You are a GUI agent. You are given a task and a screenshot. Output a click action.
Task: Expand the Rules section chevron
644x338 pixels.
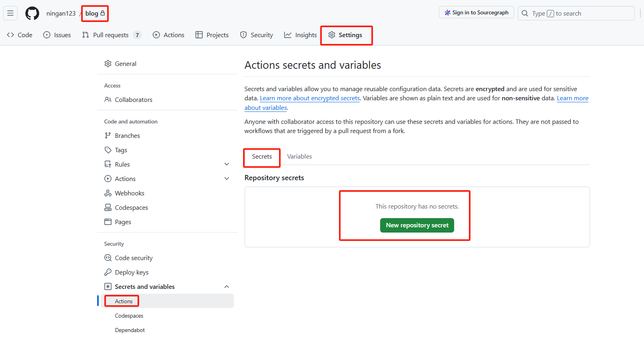(x=227, y=164)
